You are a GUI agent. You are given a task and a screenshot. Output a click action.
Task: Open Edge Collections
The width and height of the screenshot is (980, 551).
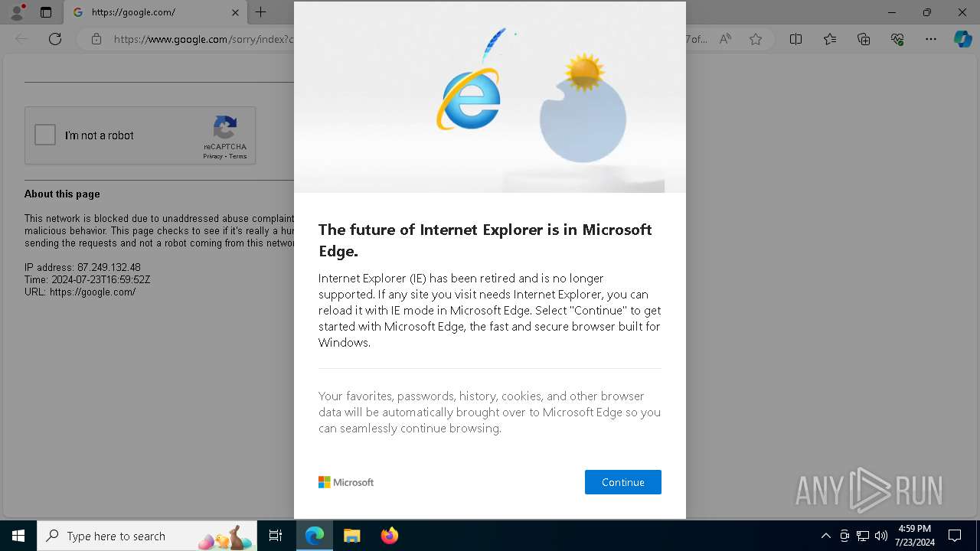click(864, 39)
